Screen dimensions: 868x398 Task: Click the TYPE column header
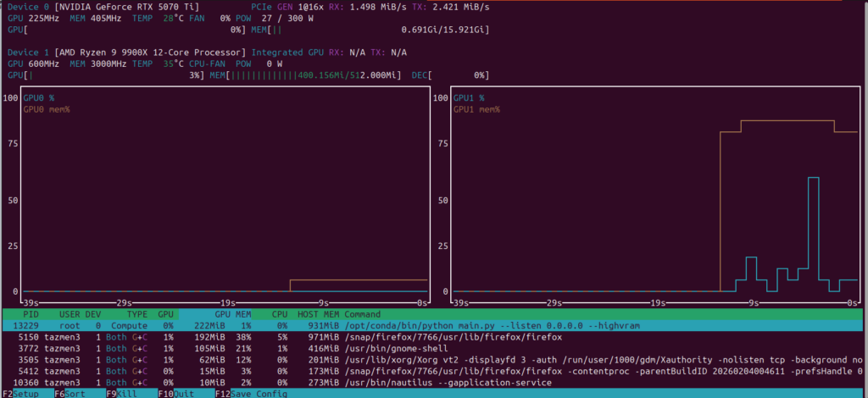point(137,314)
